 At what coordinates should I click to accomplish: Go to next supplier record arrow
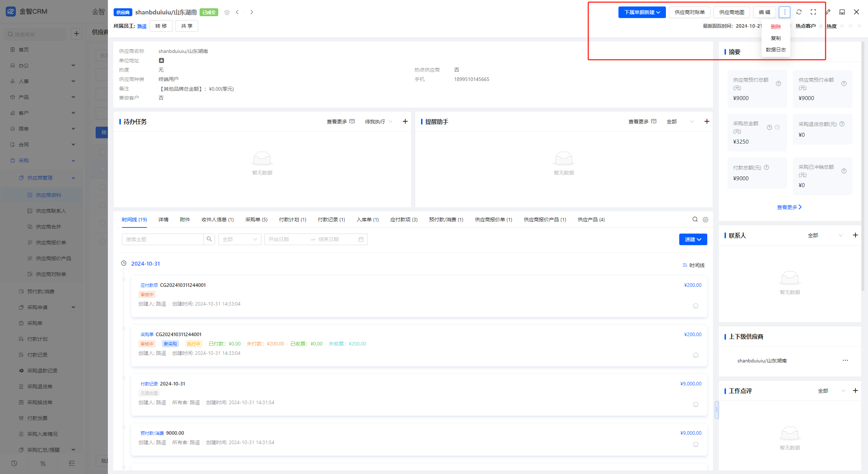tap(252, 12)
